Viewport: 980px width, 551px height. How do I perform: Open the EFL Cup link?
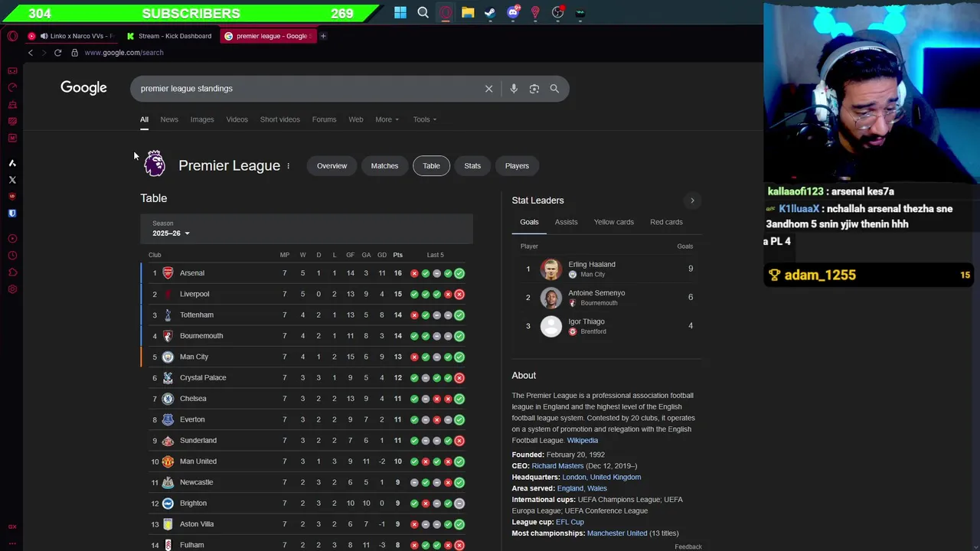pos(570,522)
